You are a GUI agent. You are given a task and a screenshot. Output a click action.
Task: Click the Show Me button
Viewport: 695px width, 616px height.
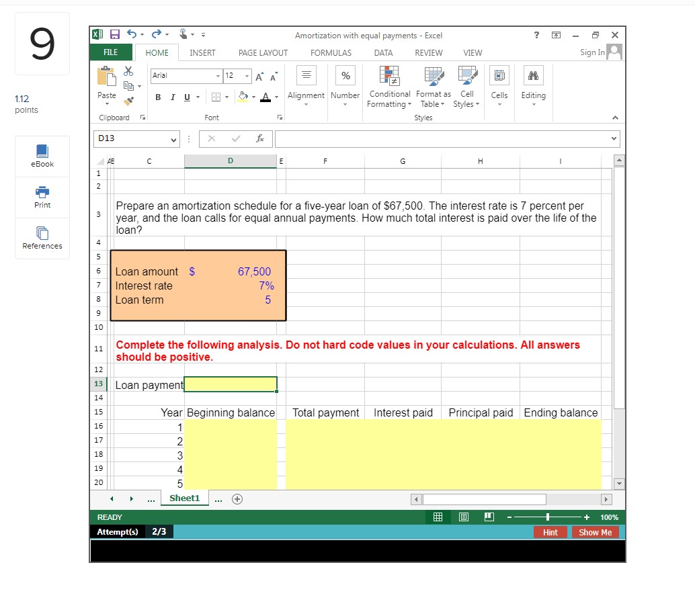[594, 532]
